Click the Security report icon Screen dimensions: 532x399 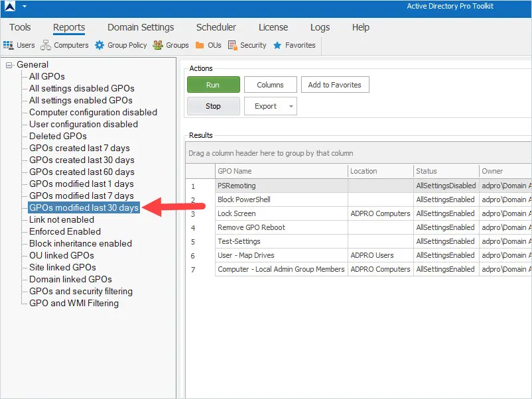click(232, 45)
